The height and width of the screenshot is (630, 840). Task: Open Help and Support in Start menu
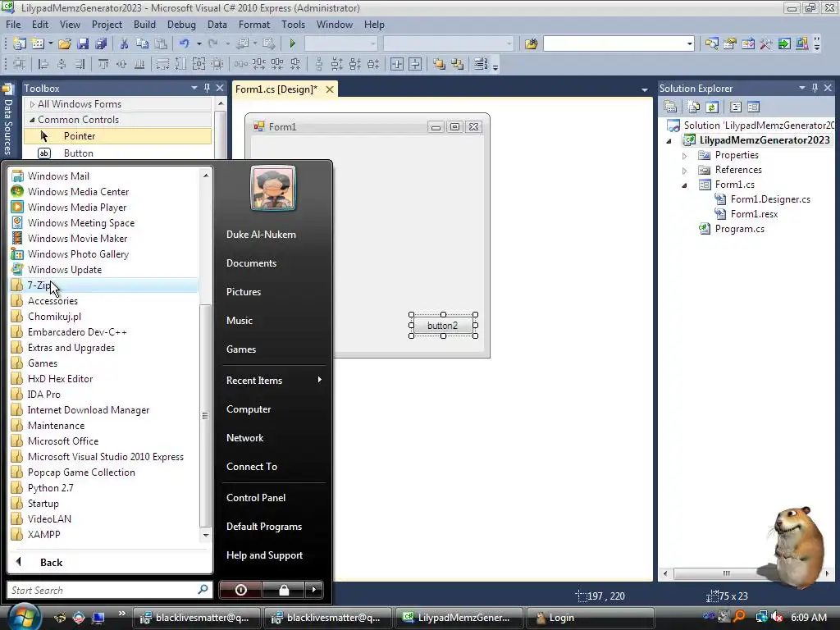[x=264, y=555]
